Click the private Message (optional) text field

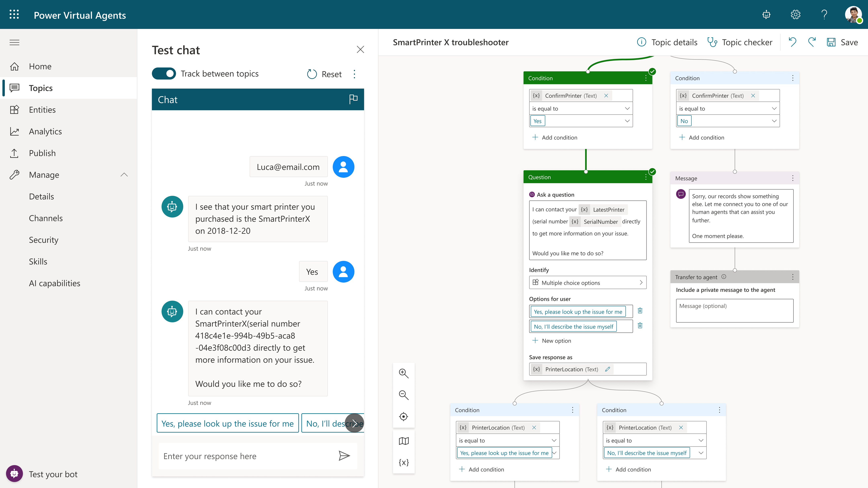coord(735,310)
